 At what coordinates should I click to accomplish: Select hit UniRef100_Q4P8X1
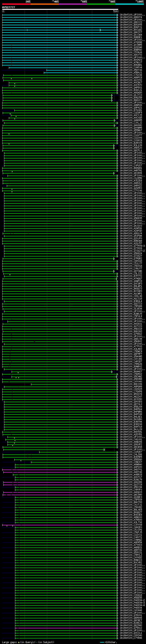pyautogui.click(x=131, y=88)
